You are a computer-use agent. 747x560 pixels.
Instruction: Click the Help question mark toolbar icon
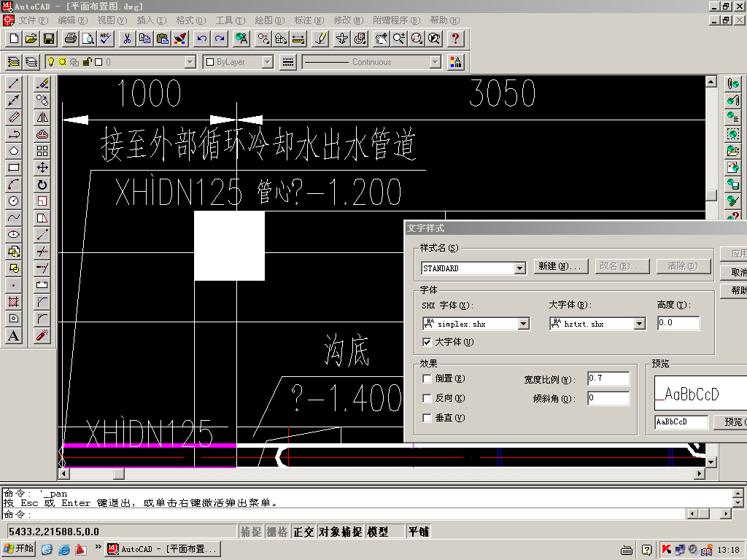coord(455,39)
